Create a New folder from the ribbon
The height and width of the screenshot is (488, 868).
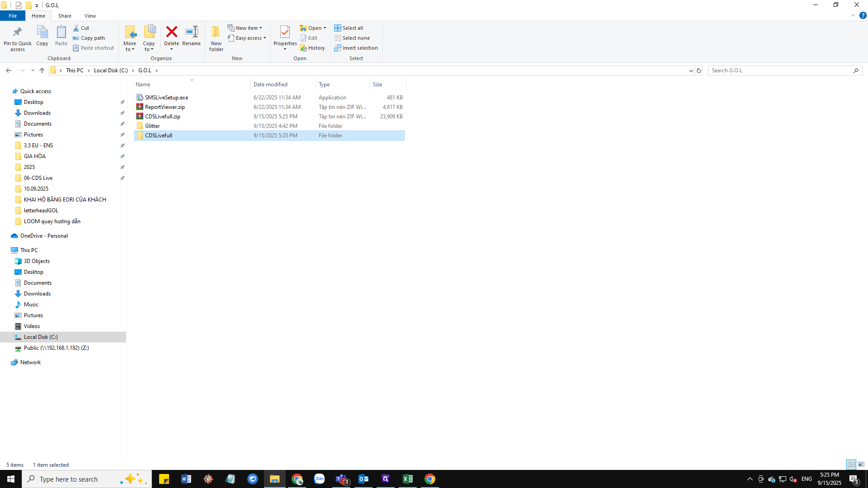click(x=216, y=38)
